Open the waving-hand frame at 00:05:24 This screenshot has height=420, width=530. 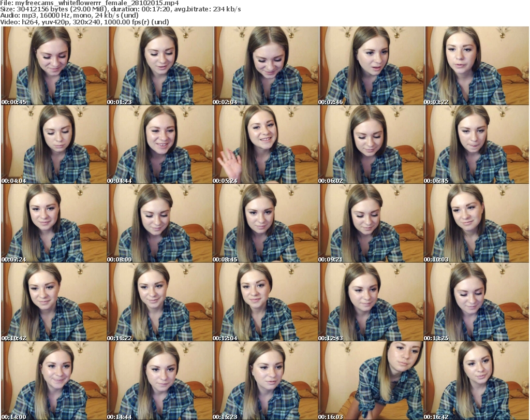click(x=265, y=144)
